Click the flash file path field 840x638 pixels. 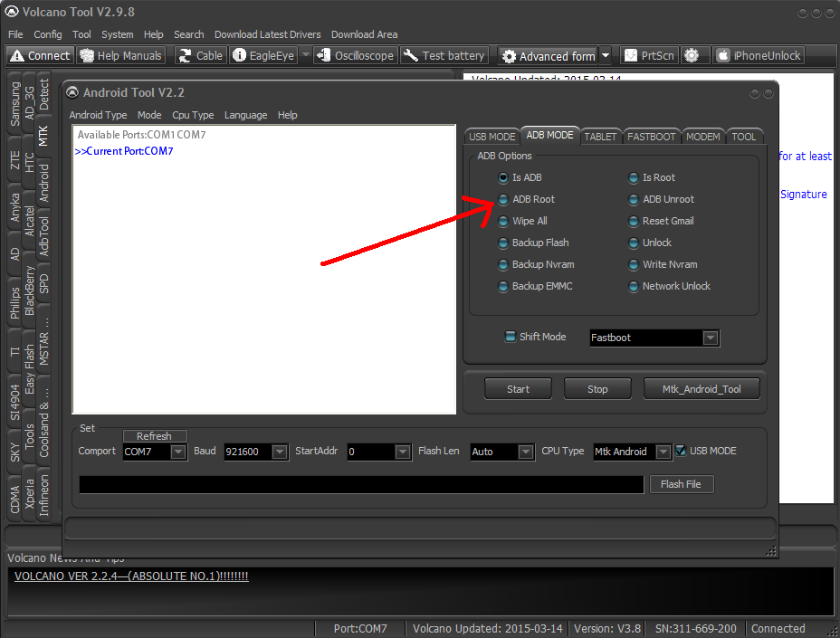click(361, 485)
